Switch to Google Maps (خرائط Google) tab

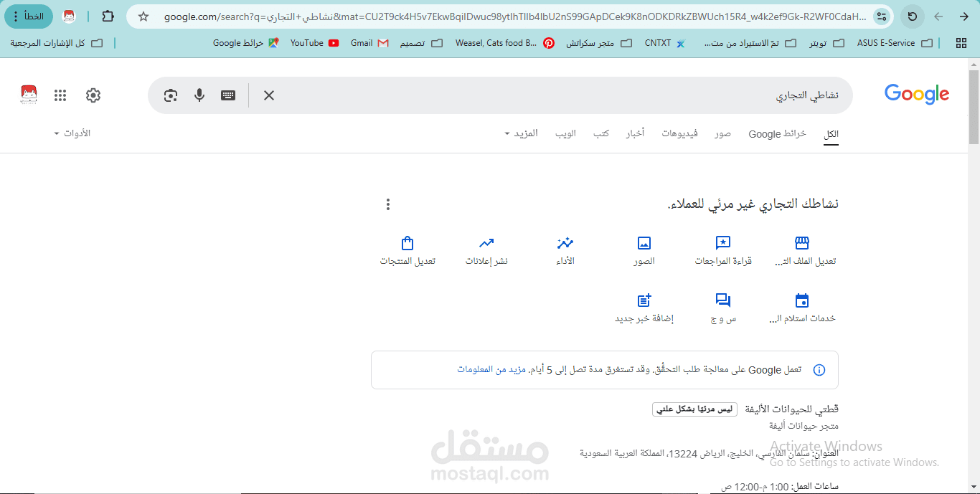click(x=777, y=134)
